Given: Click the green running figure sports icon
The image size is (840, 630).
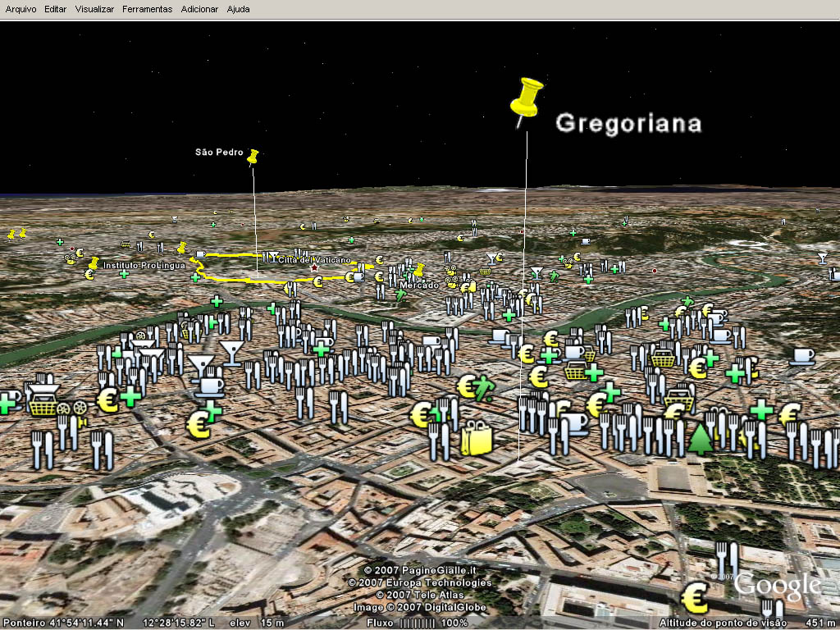Looking at the screenshot, I should click(x=486, y=386).
